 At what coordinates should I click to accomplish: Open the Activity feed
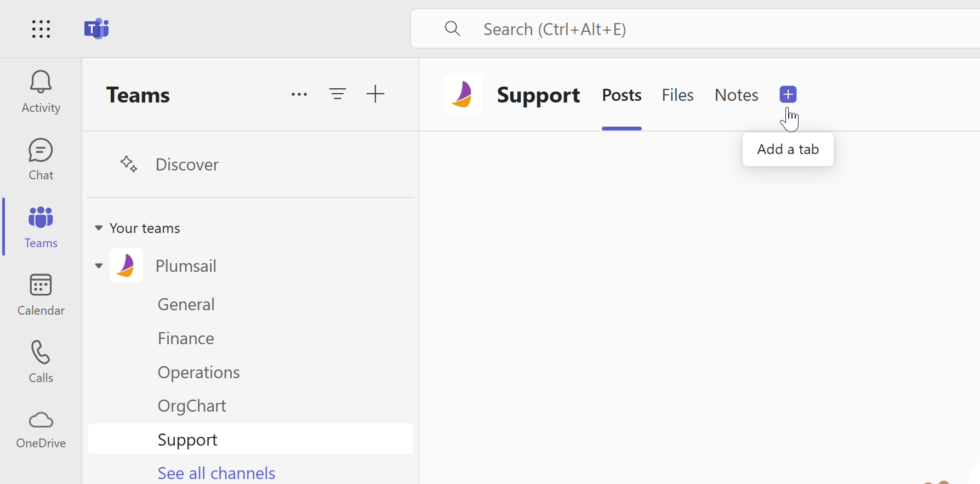41,92
